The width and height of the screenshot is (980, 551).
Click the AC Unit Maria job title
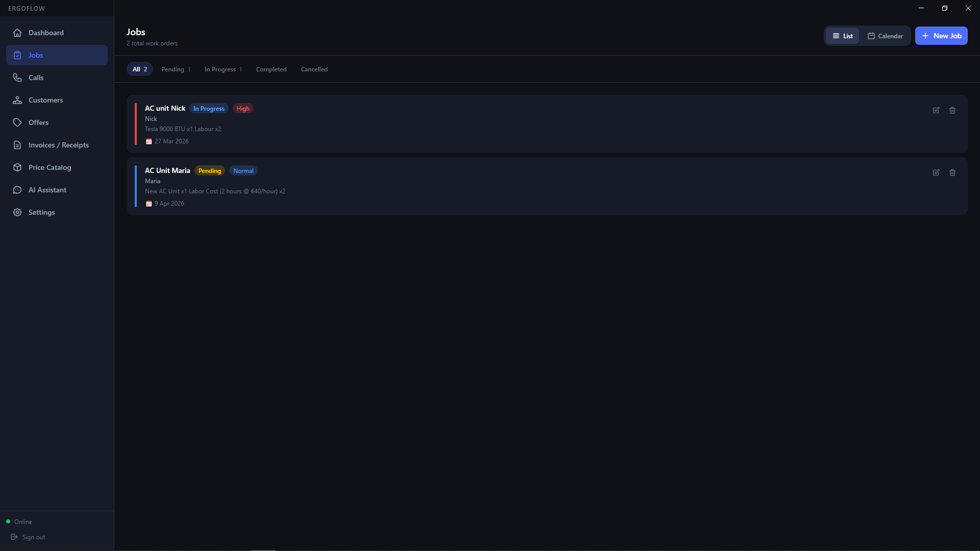point(167,170)
